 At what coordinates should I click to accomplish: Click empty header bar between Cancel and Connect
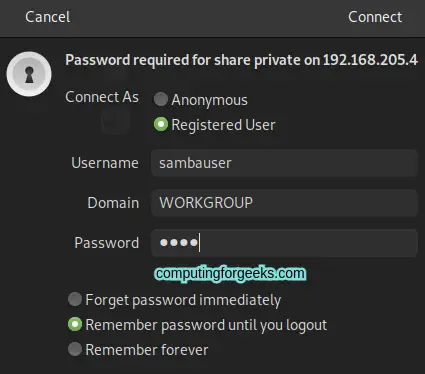tap(209, 17)
